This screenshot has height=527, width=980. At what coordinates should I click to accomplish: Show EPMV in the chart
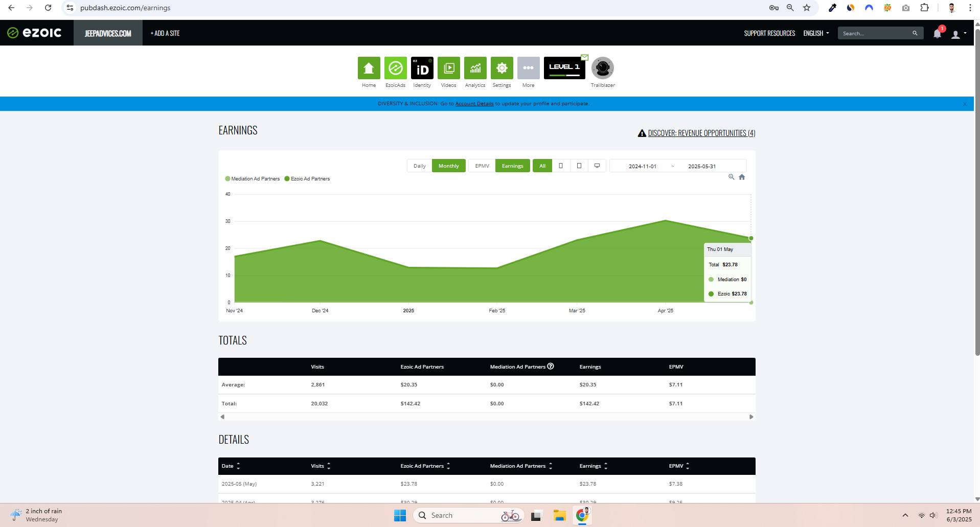[x=482, y=166]
